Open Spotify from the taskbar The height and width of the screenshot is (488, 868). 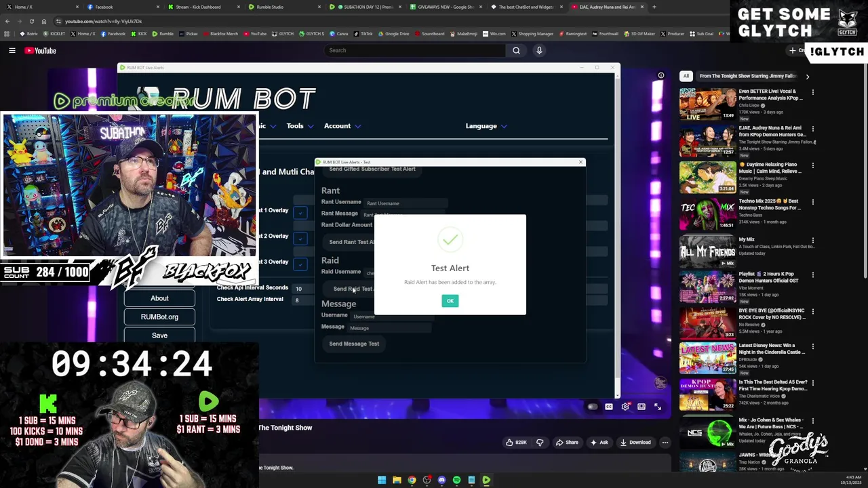456,481
